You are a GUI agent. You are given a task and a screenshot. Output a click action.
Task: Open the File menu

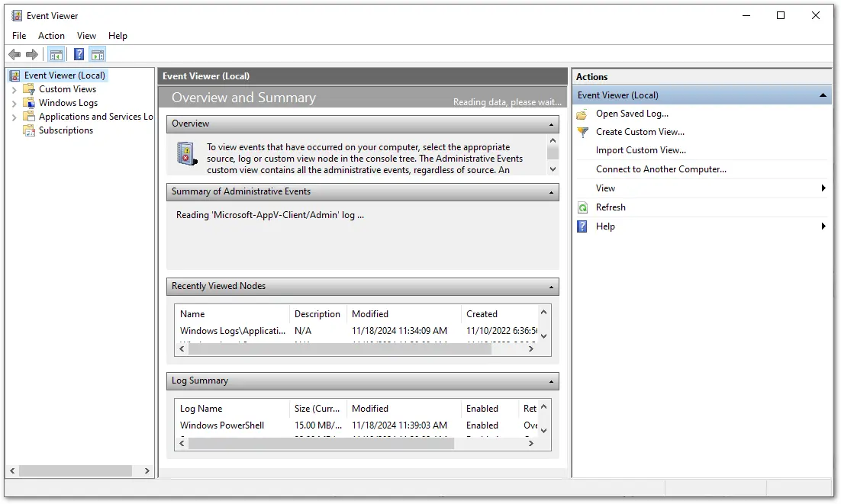[x=19, y=36]
